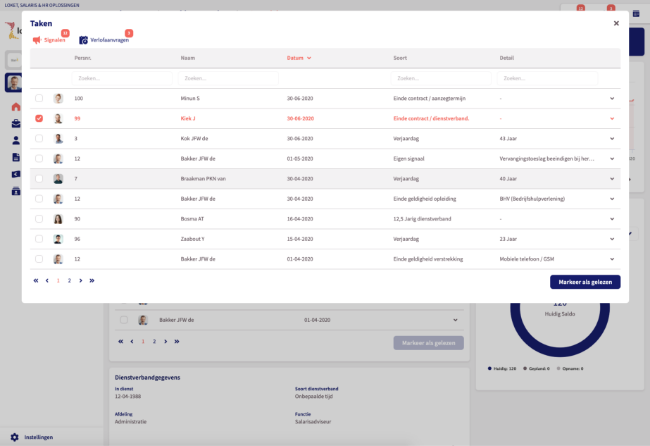Sort by the Datum column header

point(298,58)
